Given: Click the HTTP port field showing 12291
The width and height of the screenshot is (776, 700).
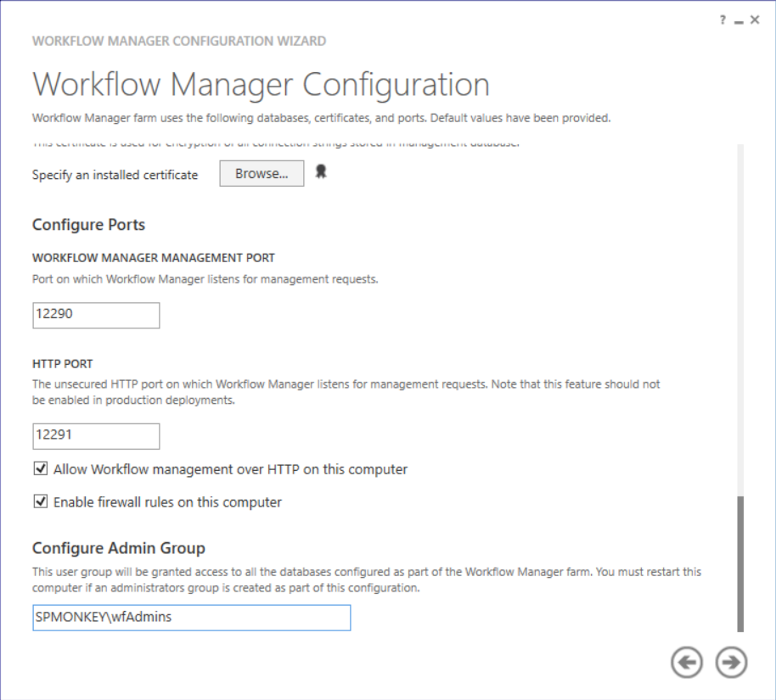Looking at the screenshot, I should click(96, 436).
